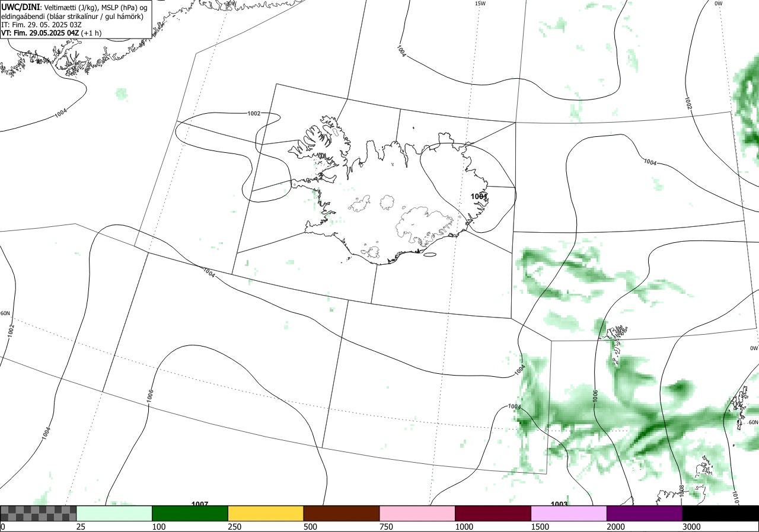The height and width of the screenshot is (532, 759).
Task: Click legend value '1500'
Action: click(540, 527)
